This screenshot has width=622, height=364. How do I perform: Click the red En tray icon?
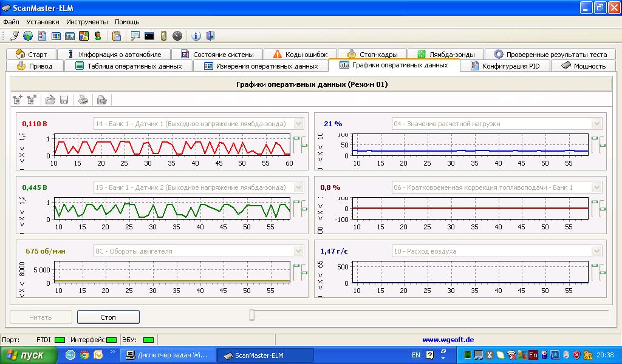pos(533,355)
